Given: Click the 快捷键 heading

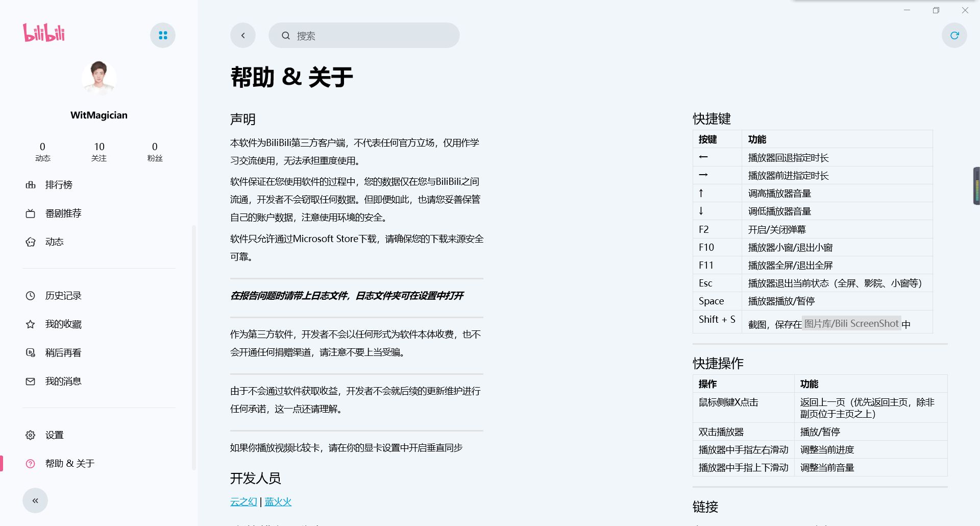Looking at the screenshot, I should point(712,119).
